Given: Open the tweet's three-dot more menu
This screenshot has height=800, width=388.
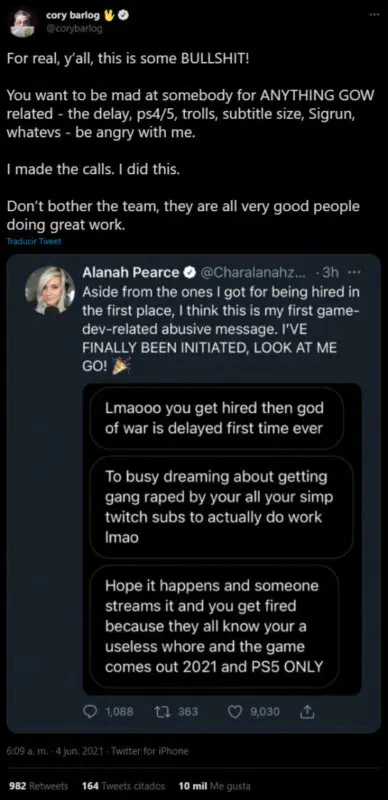Looking at the screenshot, I should tap(374, 15).
